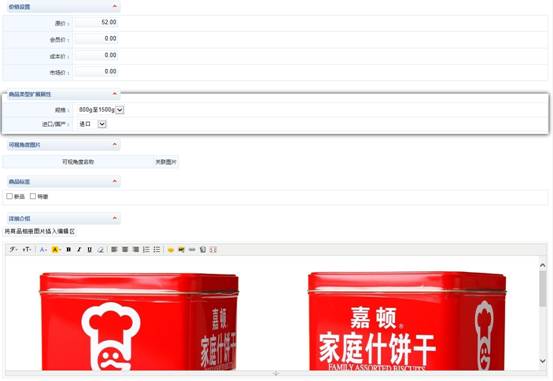The image size is (553, 381).
Task: Open the font color A picker
Action: [43, 249]
